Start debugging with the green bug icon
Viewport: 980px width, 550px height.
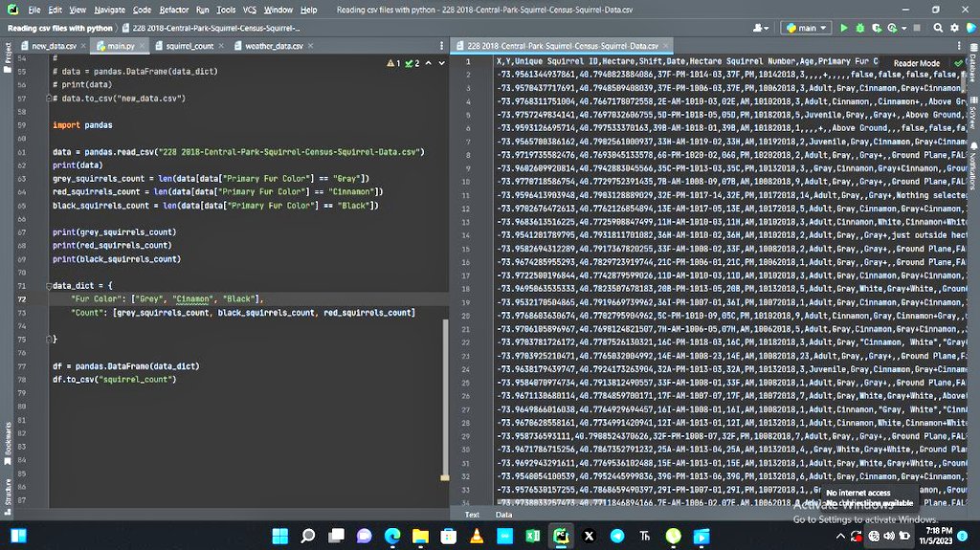tap(860, 28)
